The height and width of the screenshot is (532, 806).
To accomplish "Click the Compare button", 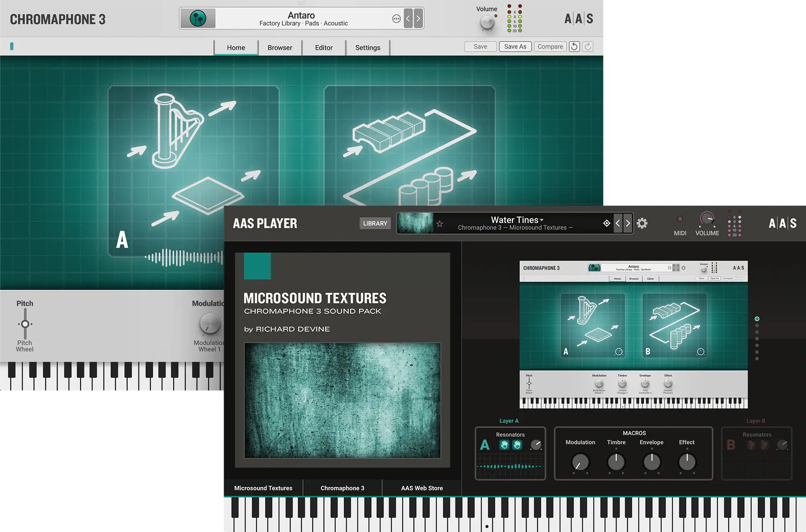I will click(x=550, y=46).
